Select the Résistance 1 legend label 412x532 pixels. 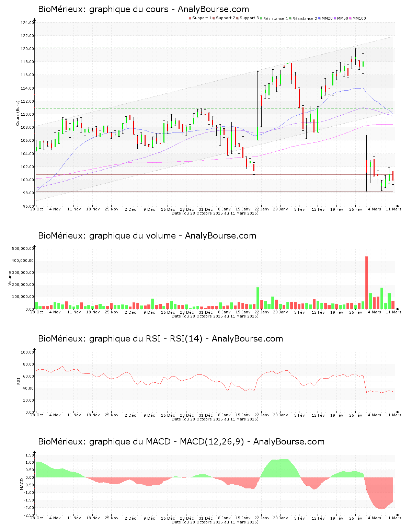point(276,19)
